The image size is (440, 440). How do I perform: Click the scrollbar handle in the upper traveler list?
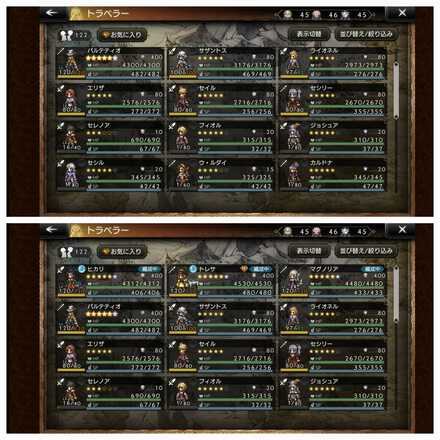396,90
